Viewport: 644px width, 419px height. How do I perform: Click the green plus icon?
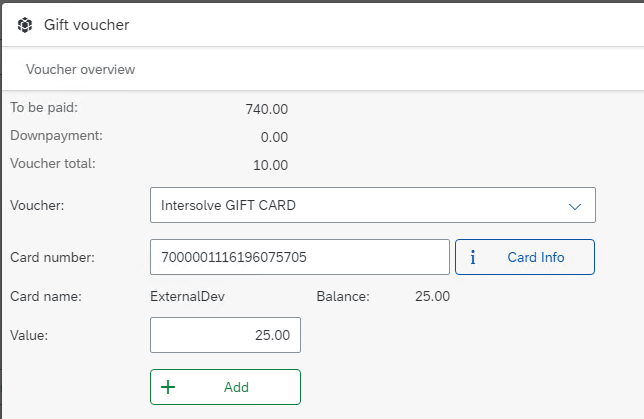[x=168, y=387]
